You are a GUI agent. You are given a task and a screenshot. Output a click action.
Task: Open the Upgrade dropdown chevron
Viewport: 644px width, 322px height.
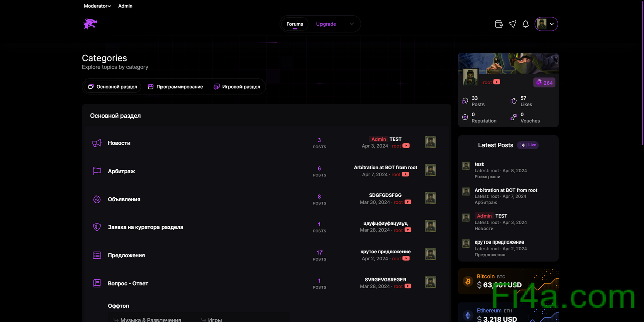(x=352, y=24)
